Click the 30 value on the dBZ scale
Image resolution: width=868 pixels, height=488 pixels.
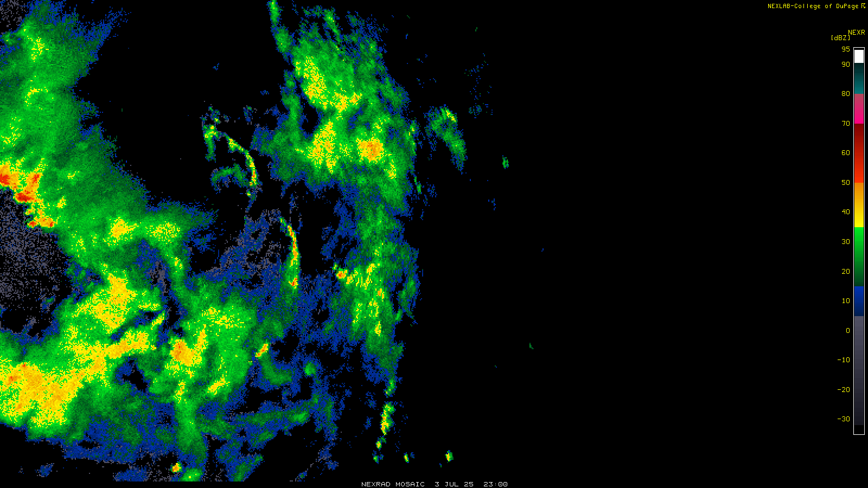pos(845,242)
